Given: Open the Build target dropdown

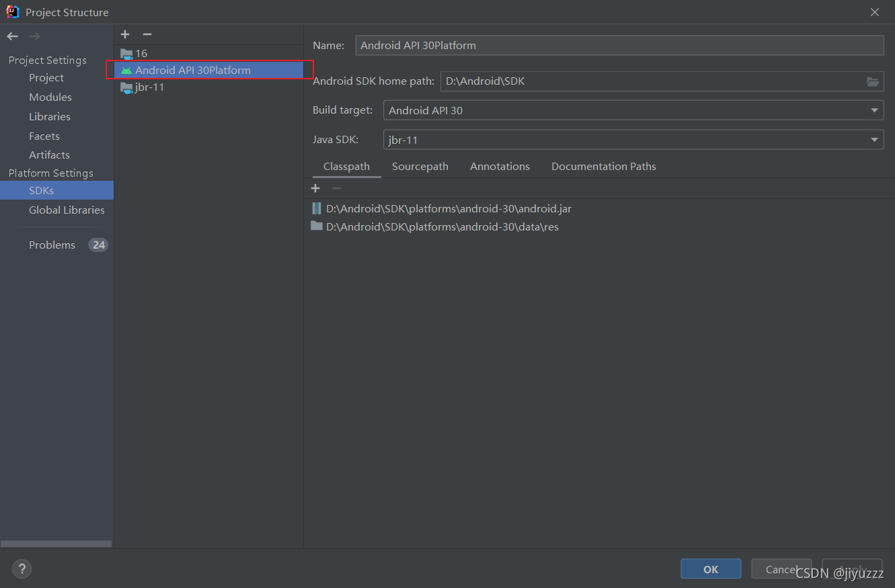Looking at the screenshot, I should [633, 110].
